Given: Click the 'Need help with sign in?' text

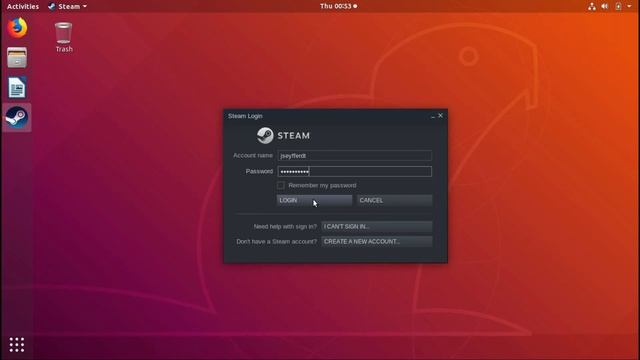Looking at the screenshot, I should 285,227.
